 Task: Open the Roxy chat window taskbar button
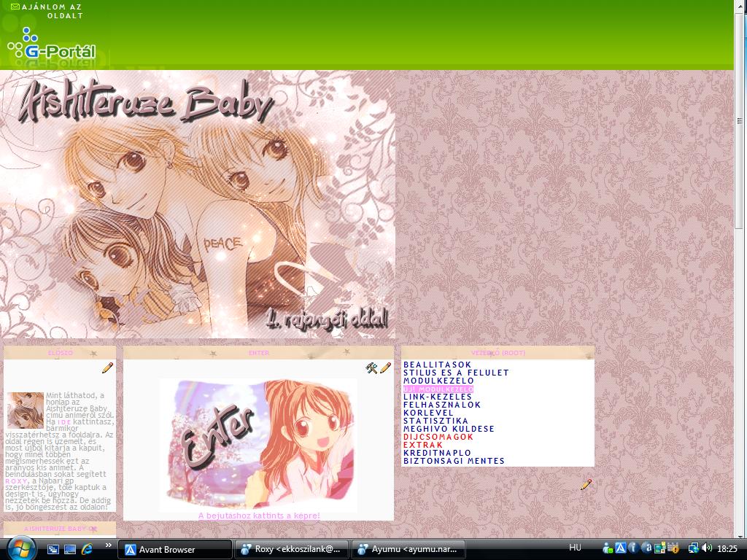pyautogui.click(x=292, y=550)
